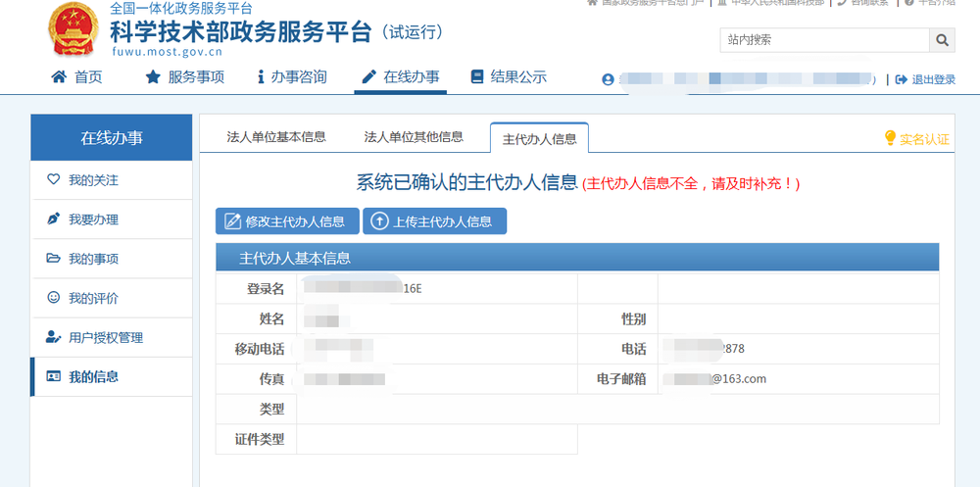The image size is (980, 487).
Task: Click 退出登录 logout link
Action: (x=925, y=79)
